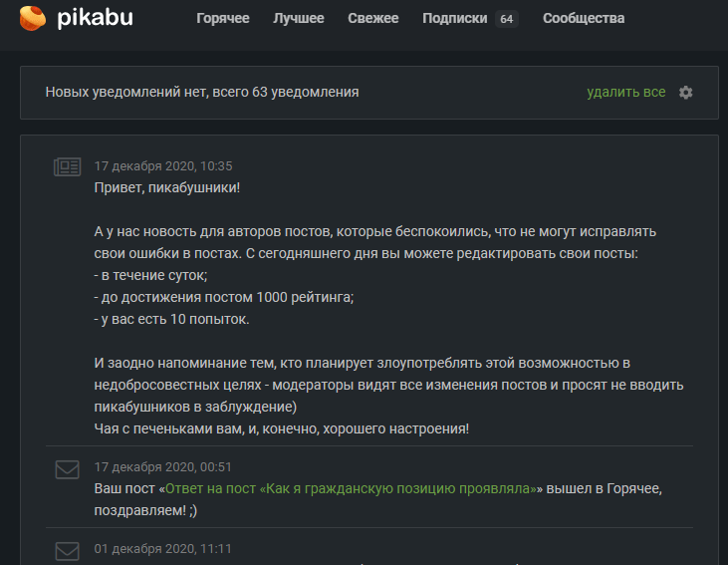This screenshot has height=565, width=728.
Task: Navigate to Сообщества
Action: 584,19
